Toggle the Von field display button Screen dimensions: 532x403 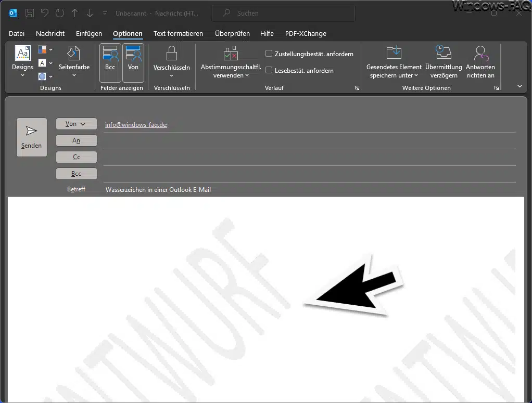133,63
